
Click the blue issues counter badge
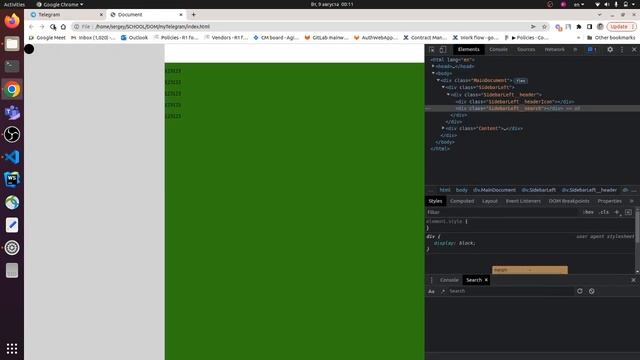pyautogui.click(x=592, y=50)
